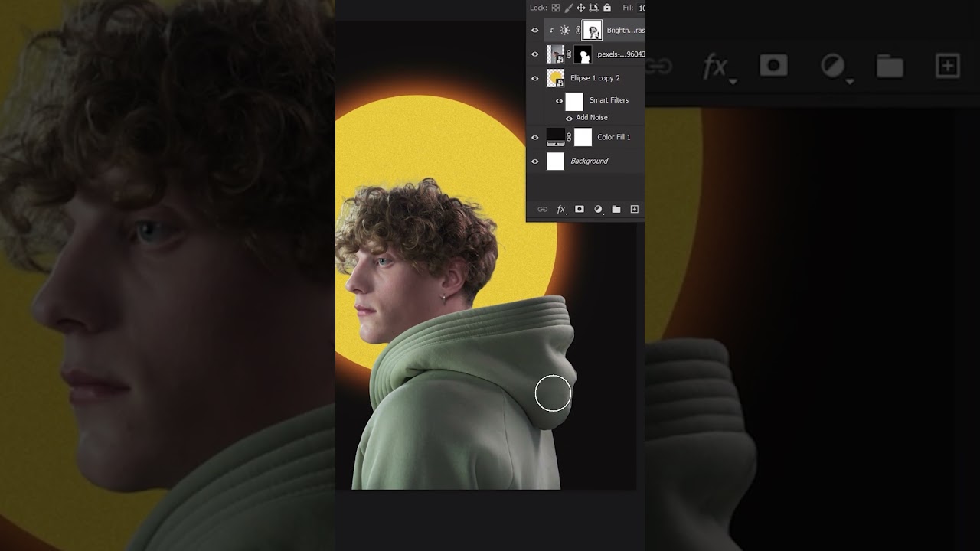Toggle mask link on Brightness layer

tap(578, 31)
